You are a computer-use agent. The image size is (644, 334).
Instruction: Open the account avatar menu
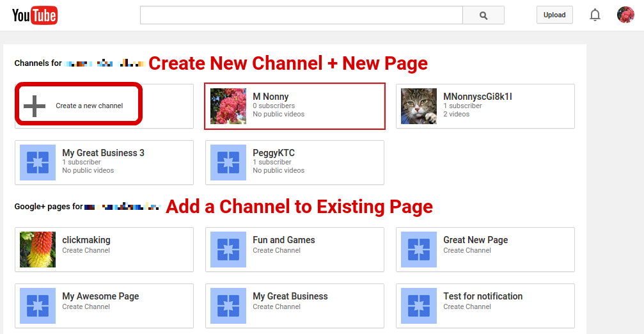point(625,15)
